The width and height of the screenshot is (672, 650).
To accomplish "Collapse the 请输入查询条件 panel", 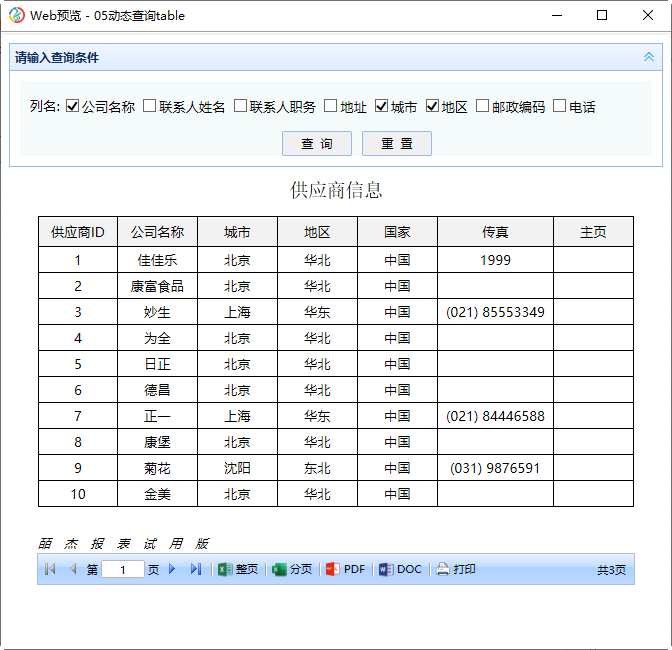I will 649,58.
